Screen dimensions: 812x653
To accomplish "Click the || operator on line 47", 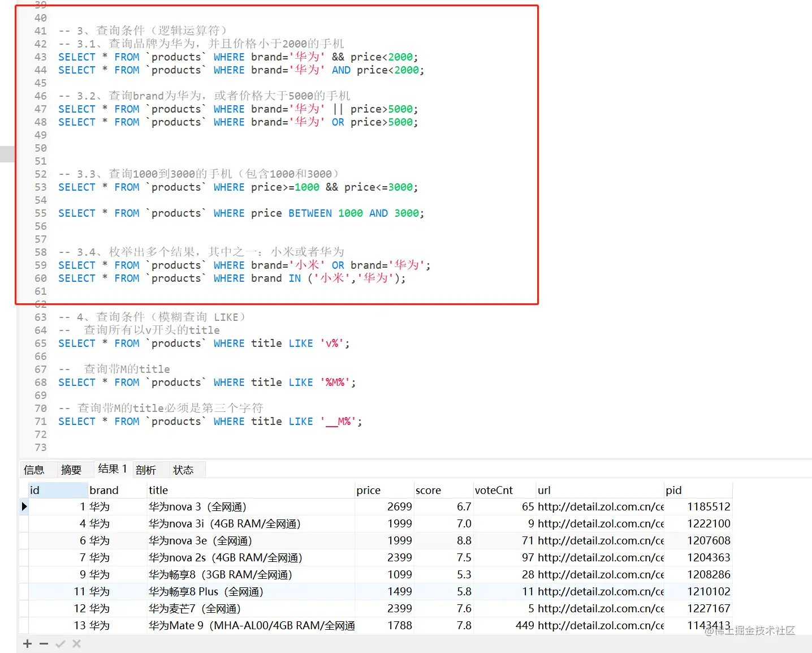I will [x=338, y=109].
